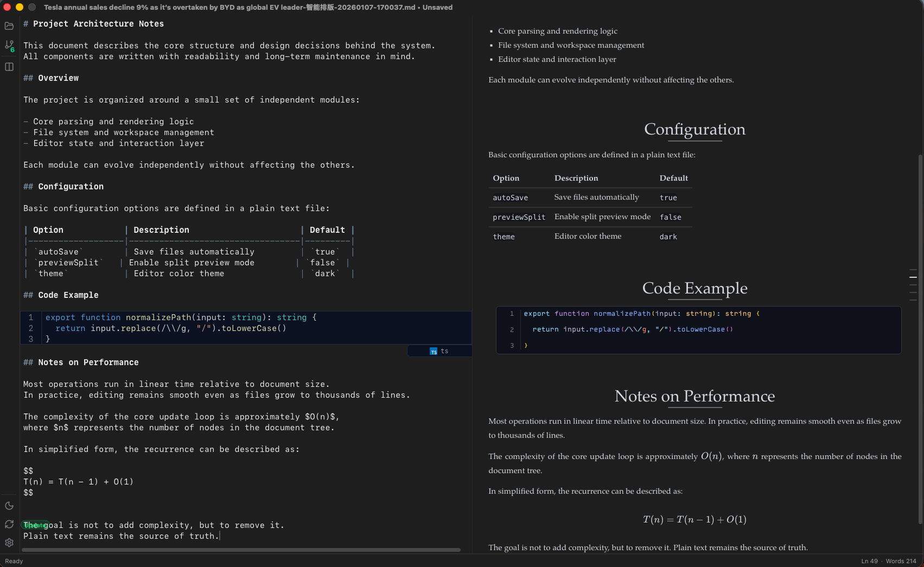Select the split-view layout icon in the sidebar
The height and width of the screenshot is (567, 924).
(x=9, y=67)
